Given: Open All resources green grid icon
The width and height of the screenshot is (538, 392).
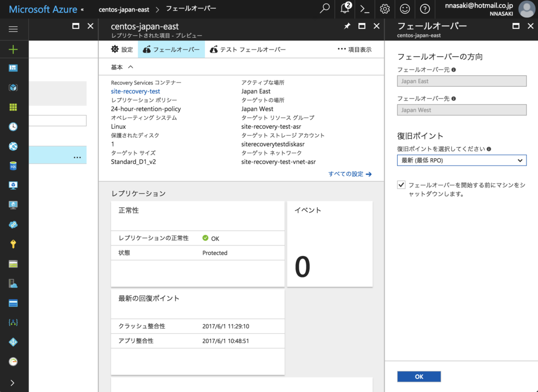Looking at the screenshot, I should coord(13,107).
